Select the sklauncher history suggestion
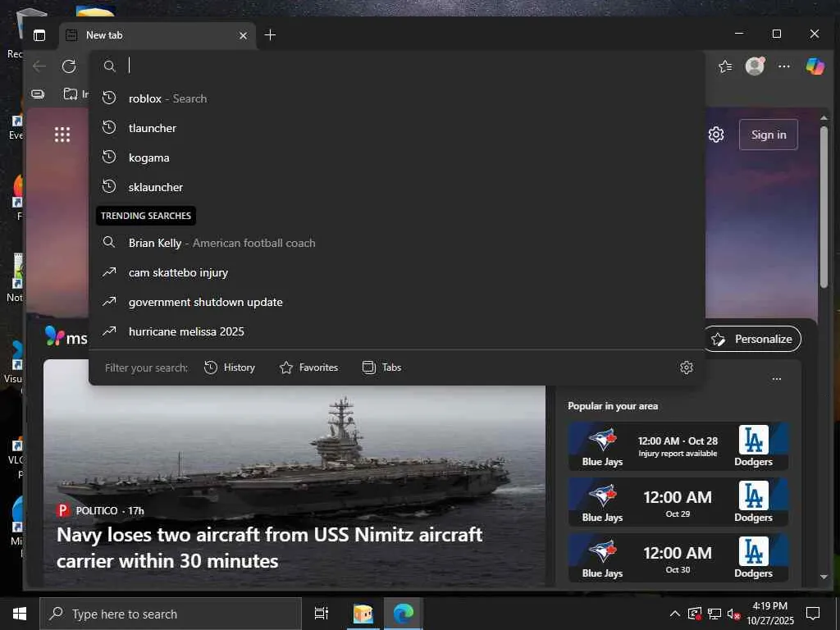This screenshot has width=840, height=630. [x=396, y=187]
